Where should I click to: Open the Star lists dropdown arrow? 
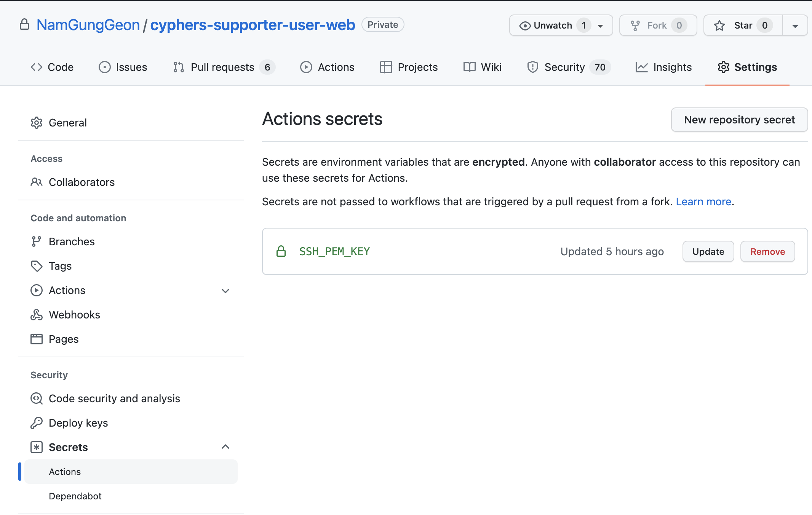[x=795, y=26]
